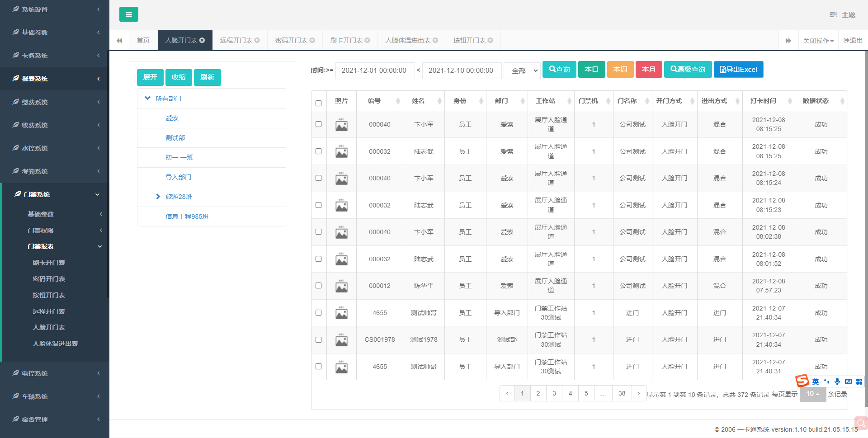Close the 人脸开门表 tab with its X icon
This screenshot has height=438, width=868.
click(x=202, y=40)
